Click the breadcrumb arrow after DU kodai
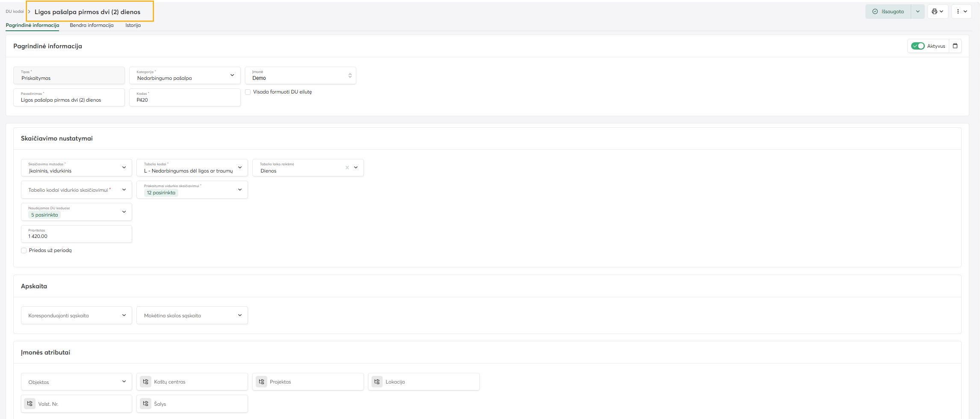The image size is (980, 419). [29, 12]
